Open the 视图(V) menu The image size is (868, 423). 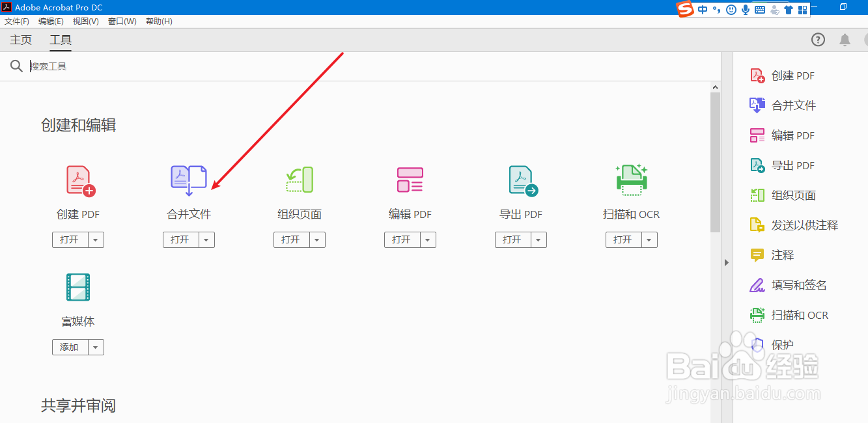86,21
